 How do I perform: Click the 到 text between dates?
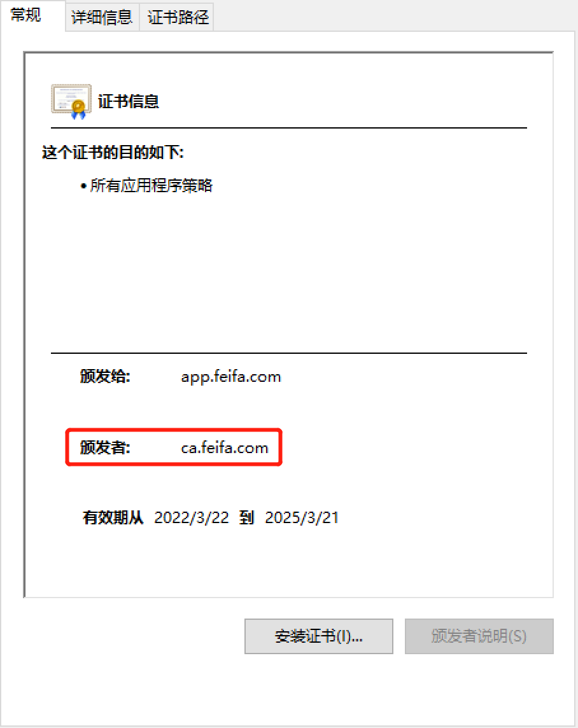click(246, 517)
